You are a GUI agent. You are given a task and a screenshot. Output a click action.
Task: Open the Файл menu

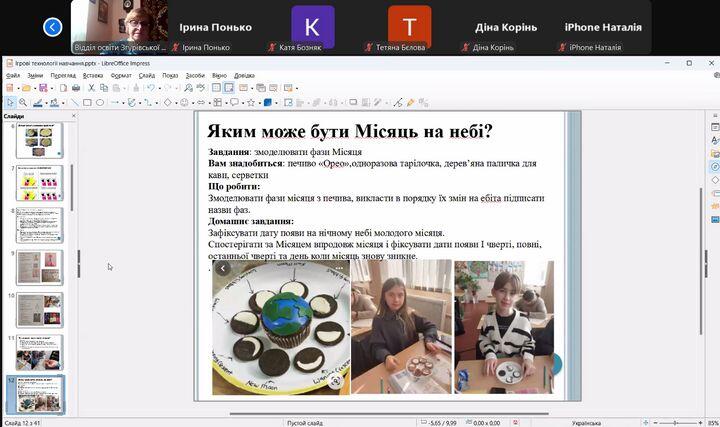point(13,75)
